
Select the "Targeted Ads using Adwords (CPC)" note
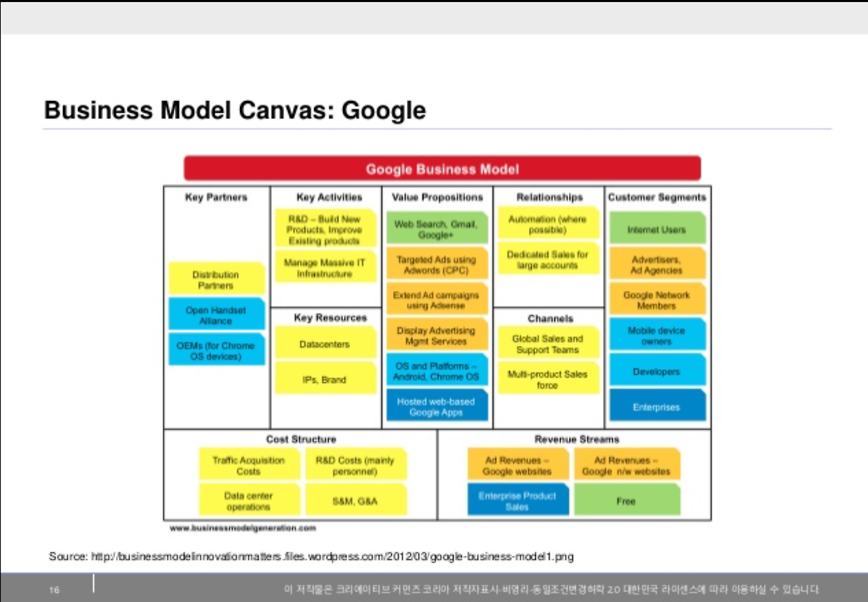tap(437, 264)
